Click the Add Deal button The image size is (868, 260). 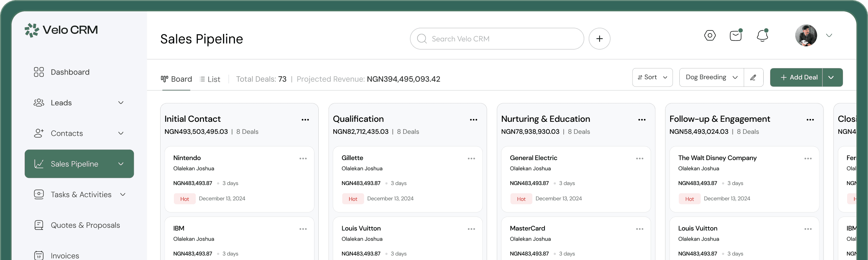[x=796, y=77]
